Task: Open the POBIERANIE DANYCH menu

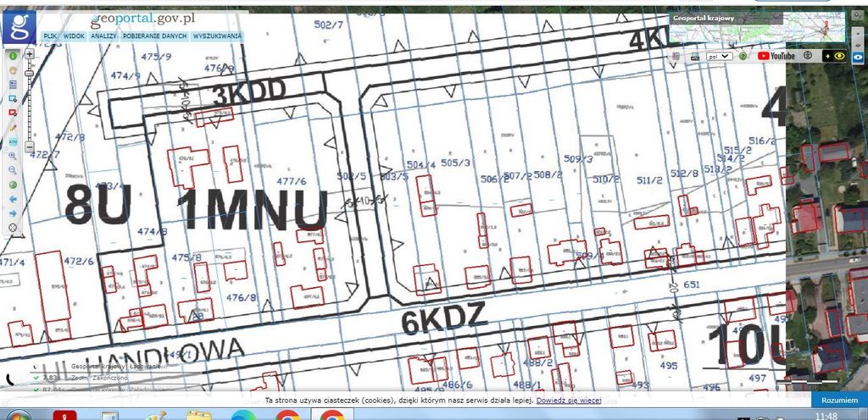Action: point(155,36)
